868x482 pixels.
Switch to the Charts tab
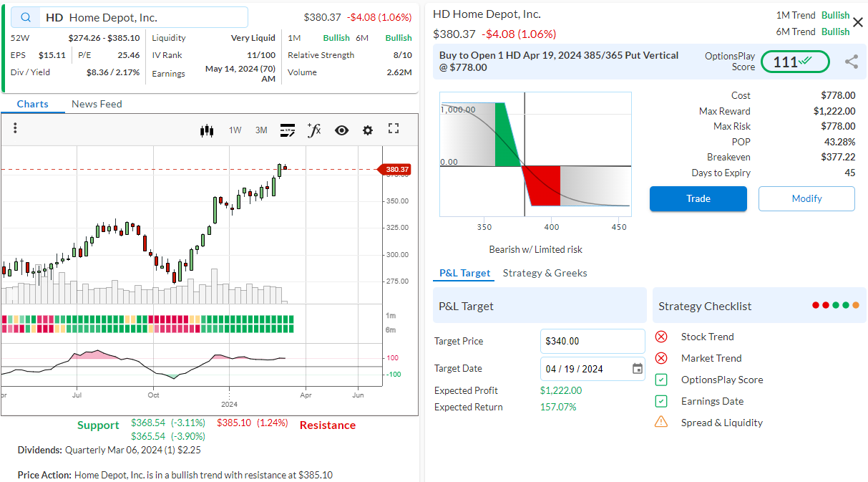tap(33, 104)
